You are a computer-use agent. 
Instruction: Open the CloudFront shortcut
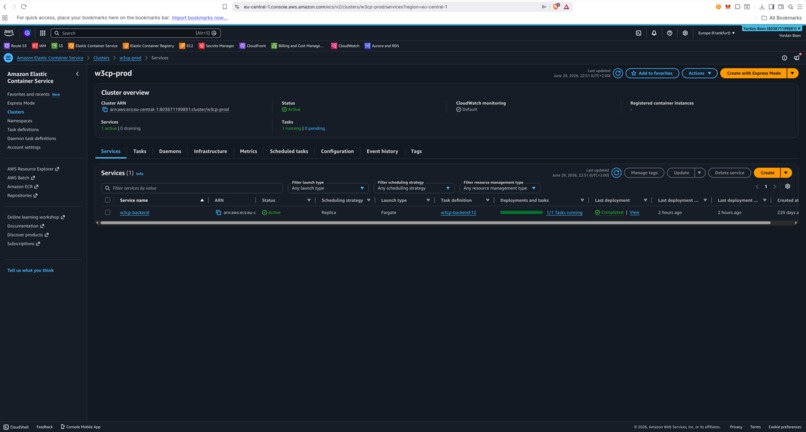click(253, 46)
